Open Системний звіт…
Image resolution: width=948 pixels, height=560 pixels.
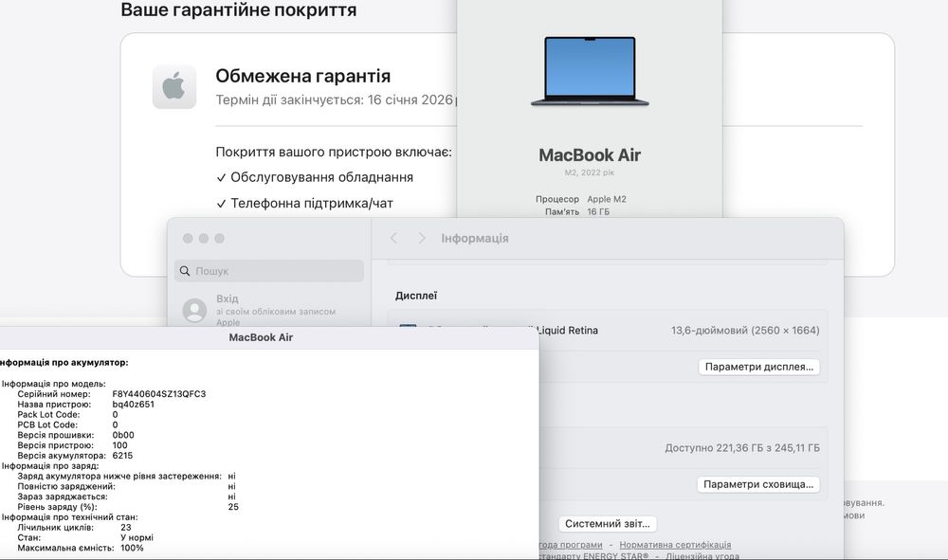[608, 524]
